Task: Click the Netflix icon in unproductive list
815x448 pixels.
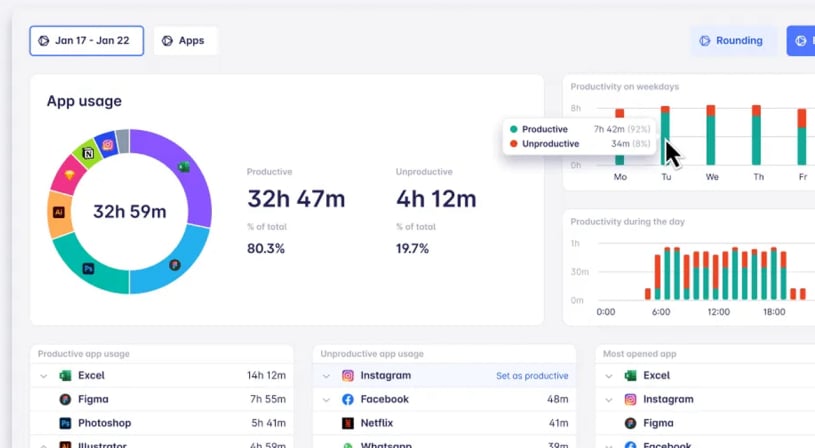Action: (x=348, y=423)
